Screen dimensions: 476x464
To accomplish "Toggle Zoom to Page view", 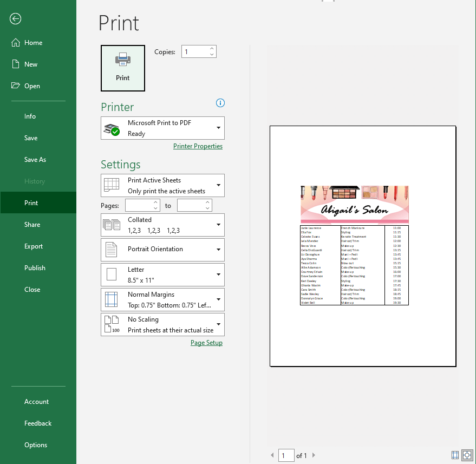I will pyautogui.click(x=467, y=455).
